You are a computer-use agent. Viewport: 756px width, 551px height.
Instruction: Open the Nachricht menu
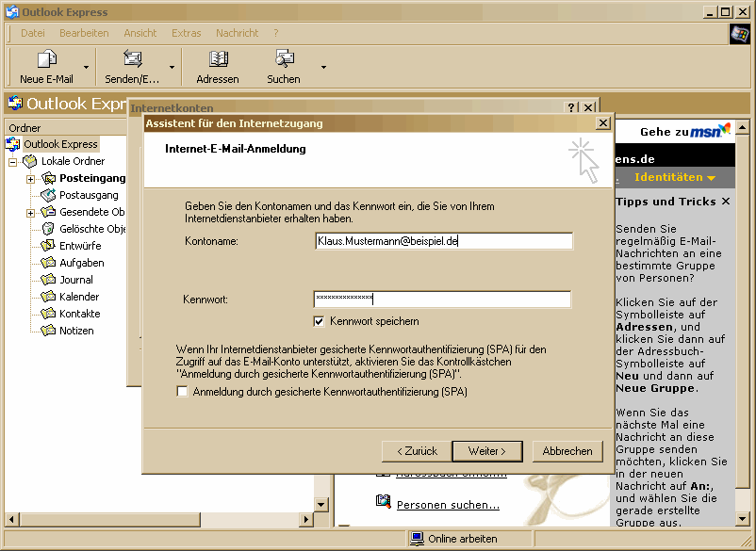238,33
